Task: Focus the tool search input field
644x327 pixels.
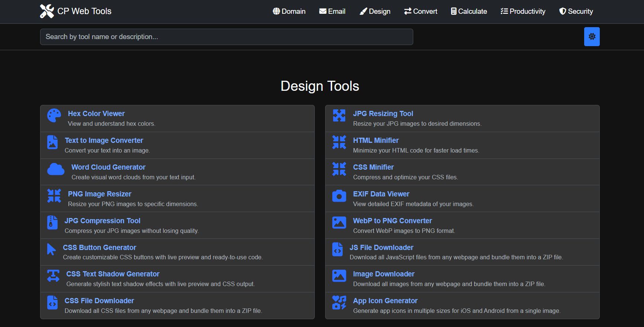Action: pyautogui.click(x=226, y=37)
